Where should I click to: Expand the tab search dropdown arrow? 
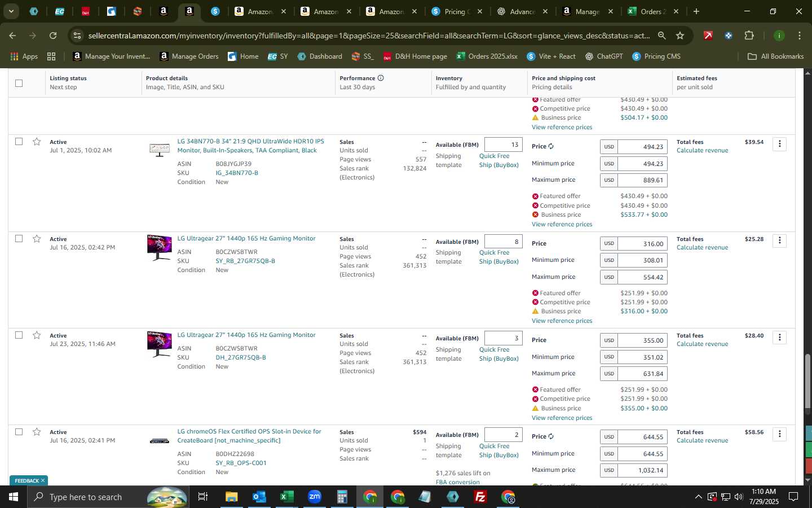pyautogui.click(x=11, y=11)
